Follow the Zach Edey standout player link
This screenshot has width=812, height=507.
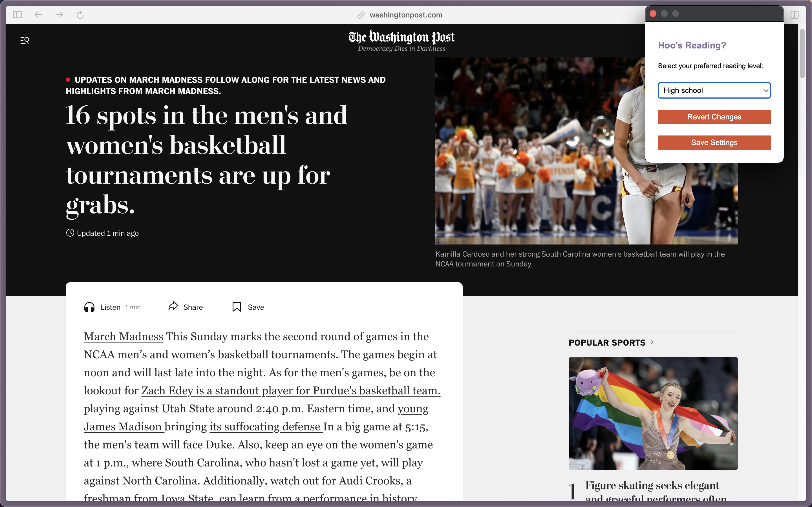291,391
